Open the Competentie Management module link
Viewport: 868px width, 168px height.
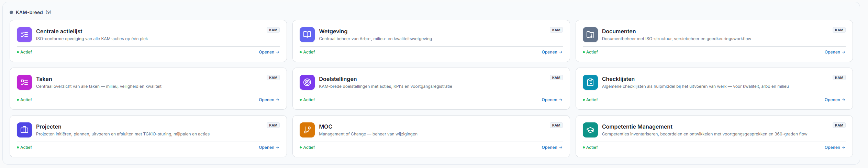(x=835, y=147)
